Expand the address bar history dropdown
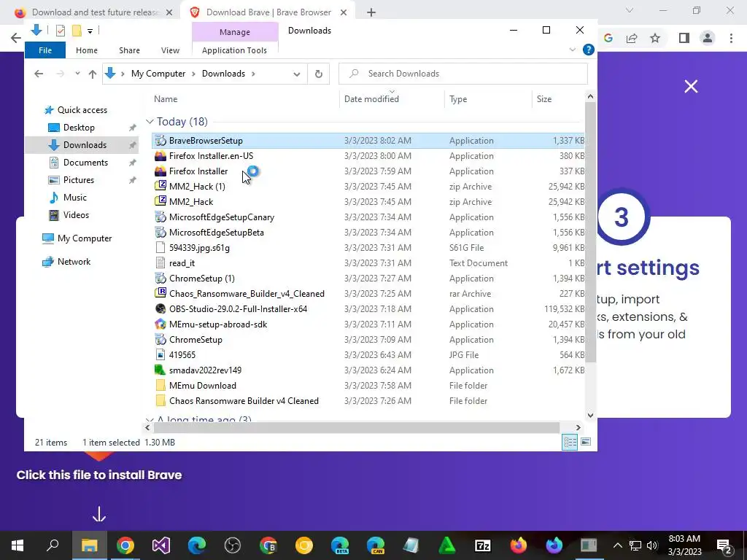This screenshot has width=747, height=560. tap(297, 74)
